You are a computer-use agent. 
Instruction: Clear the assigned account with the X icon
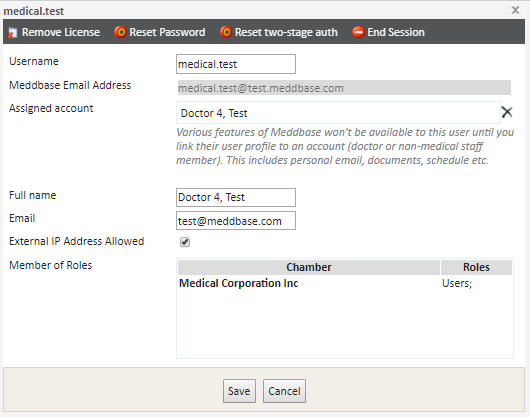507,112
